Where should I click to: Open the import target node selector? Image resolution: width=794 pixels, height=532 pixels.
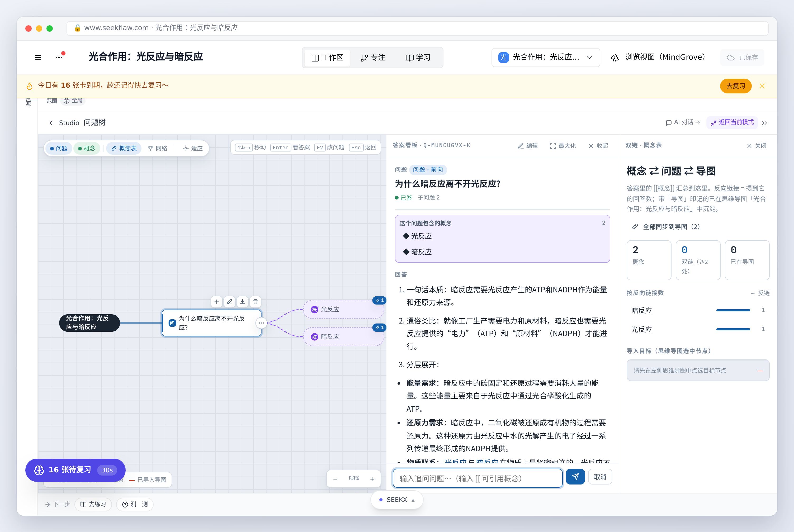[698, 370]
